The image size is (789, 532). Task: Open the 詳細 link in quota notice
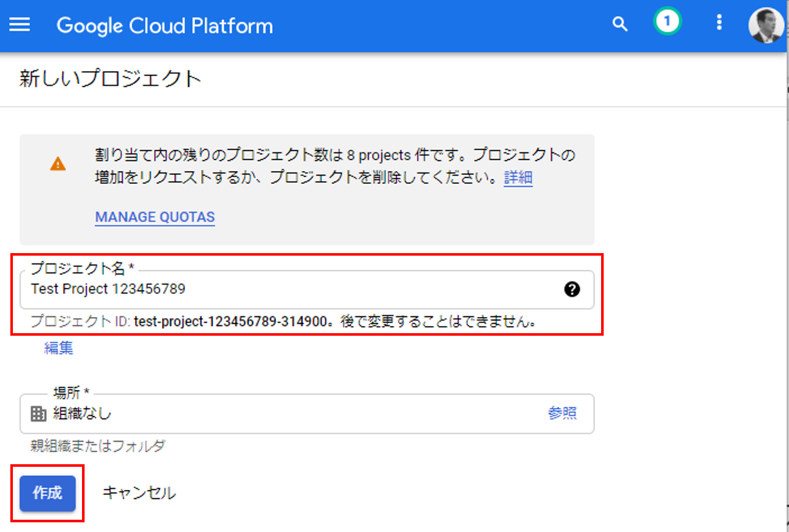pyautogui.click(x=518, y=178)
